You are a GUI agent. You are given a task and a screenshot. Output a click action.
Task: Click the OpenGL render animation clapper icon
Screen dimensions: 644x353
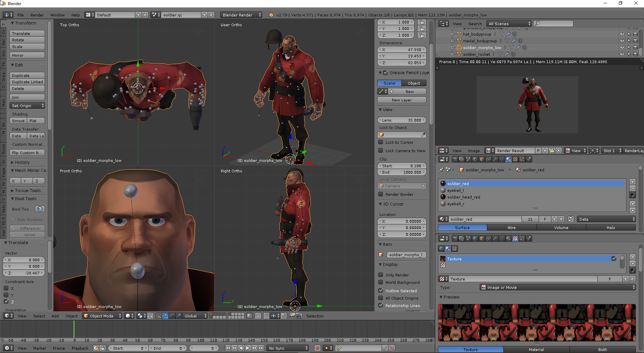[299, 316]
